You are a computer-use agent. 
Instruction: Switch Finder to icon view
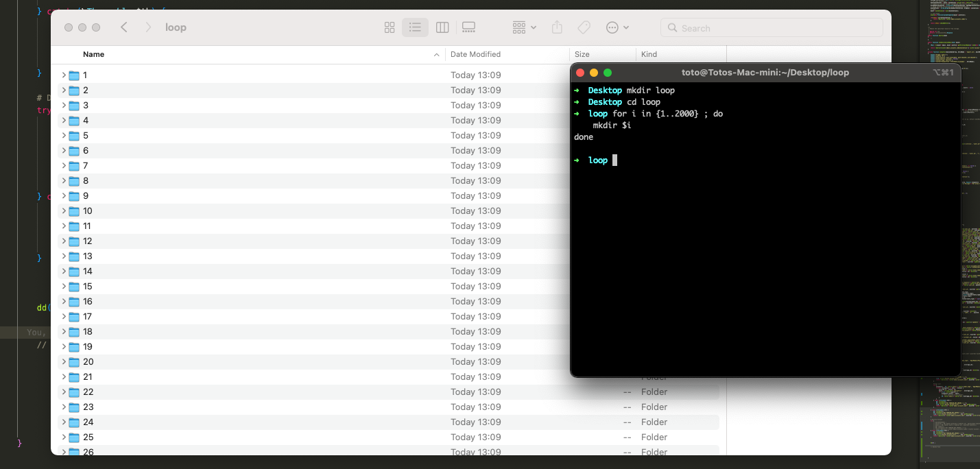(x=390, y=27)
